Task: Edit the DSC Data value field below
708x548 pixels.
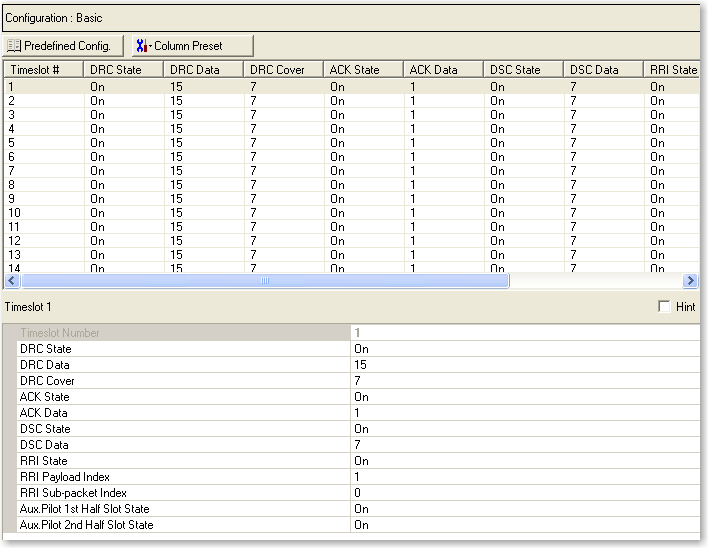Action: (x=525, y=445)
